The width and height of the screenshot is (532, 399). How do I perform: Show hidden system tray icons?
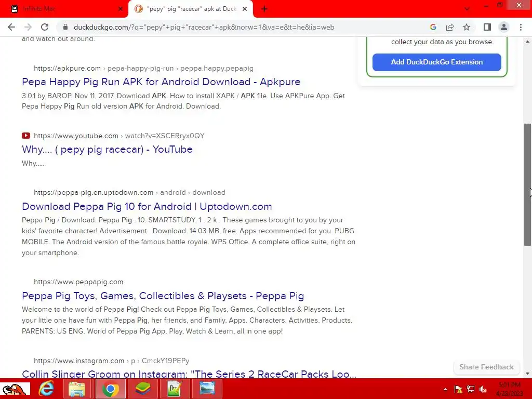coord(445,390)
